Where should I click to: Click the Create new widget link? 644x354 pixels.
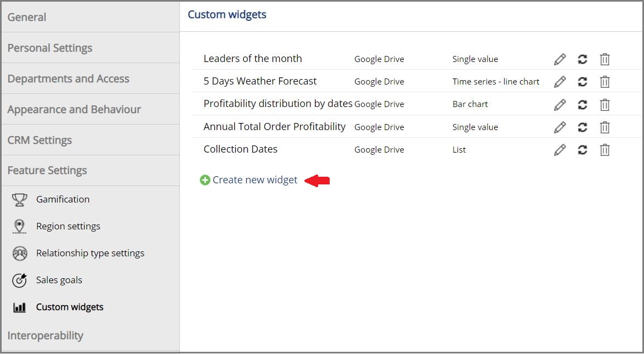coord(255,180)
